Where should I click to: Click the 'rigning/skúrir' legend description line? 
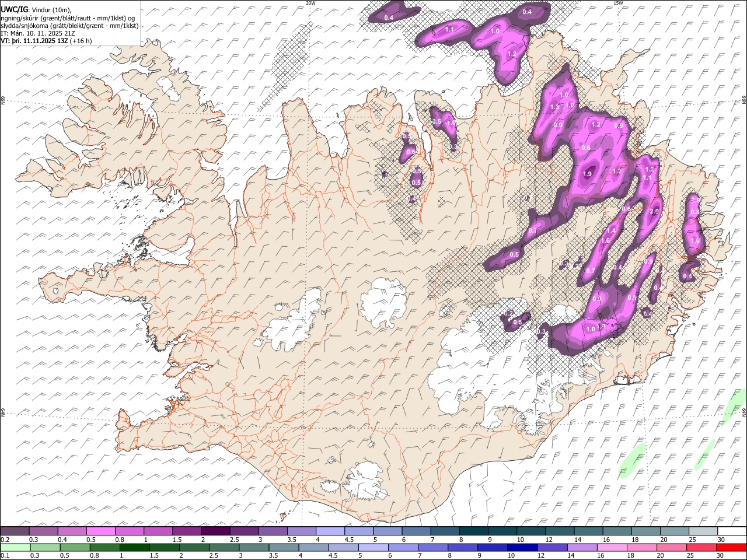tap(68, 18)
